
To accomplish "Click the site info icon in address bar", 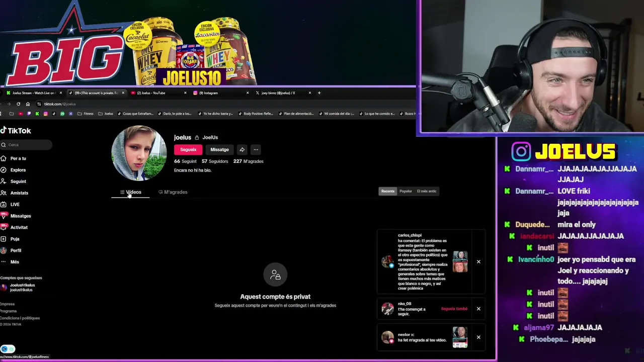I will (39, 104).
